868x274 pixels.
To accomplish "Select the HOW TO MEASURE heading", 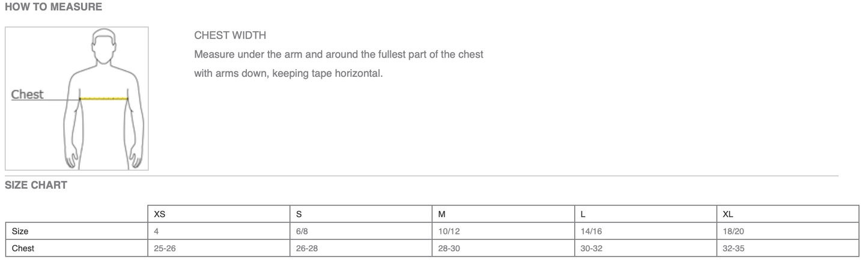I will (x=53, y=7).
